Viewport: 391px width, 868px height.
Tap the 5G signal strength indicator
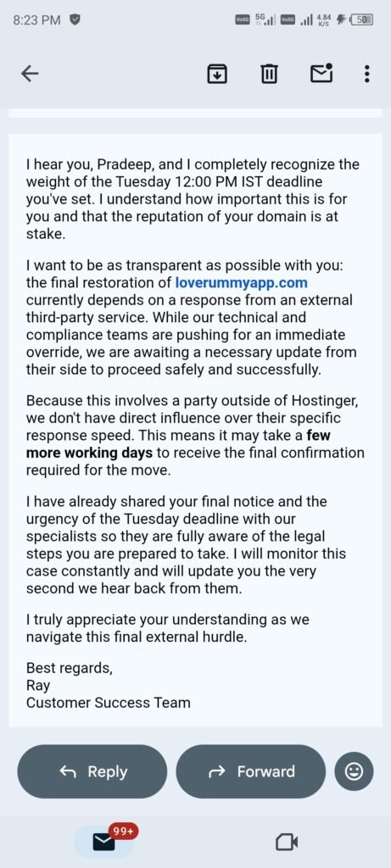265,20
